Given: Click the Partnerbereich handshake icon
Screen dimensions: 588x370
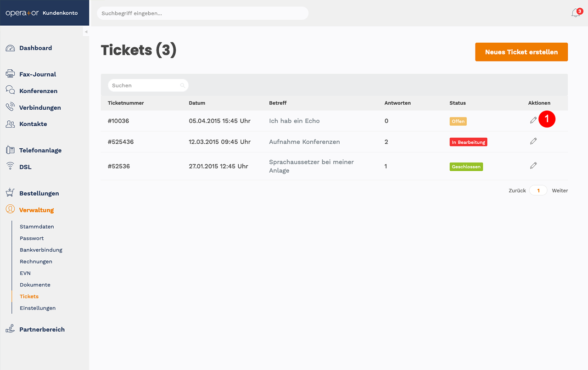Looking at the screenshot, I should pyautogui.click(x=10, y=329).
